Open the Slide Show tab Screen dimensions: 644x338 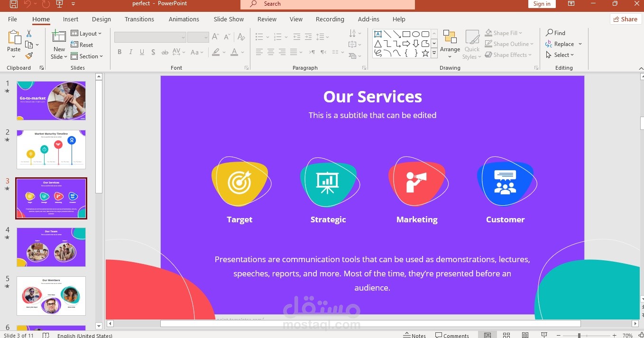pos(229,19)
